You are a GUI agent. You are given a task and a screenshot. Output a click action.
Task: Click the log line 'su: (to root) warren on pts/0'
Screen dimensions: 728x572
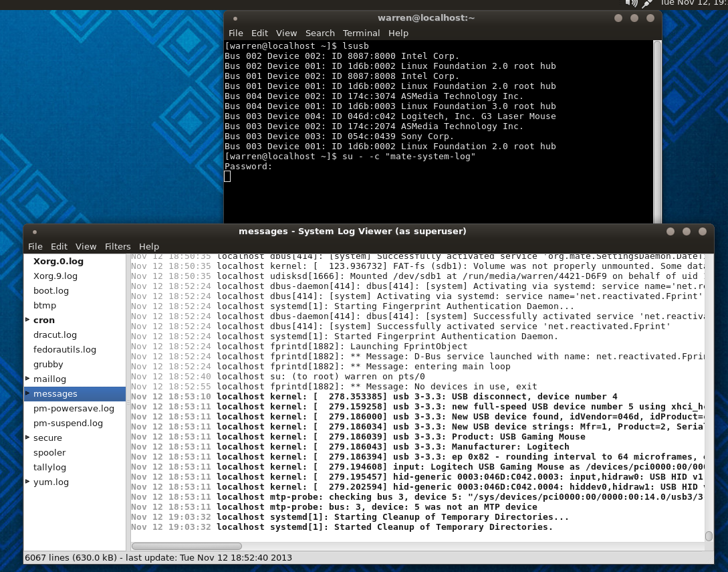277,377
